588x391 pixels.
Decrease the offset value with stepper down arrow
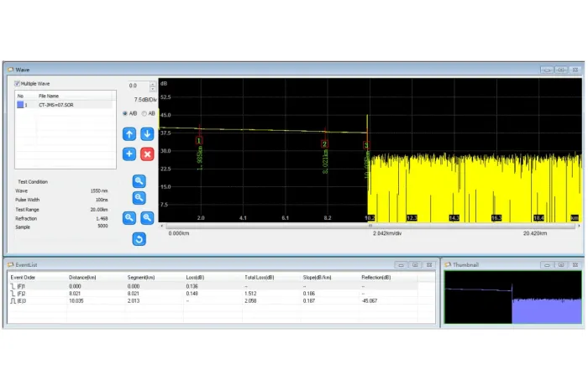[x=153, y=89]
